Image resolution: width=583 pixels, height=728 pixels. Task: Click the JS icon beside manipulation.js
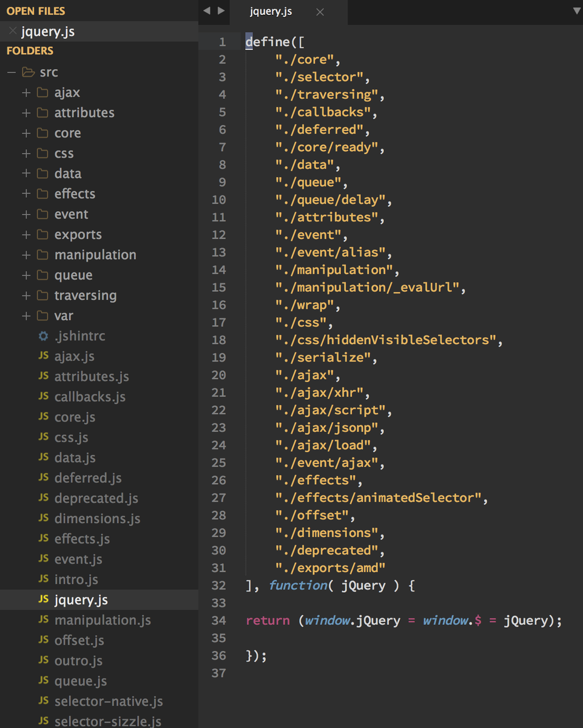(x=43, y=620)
